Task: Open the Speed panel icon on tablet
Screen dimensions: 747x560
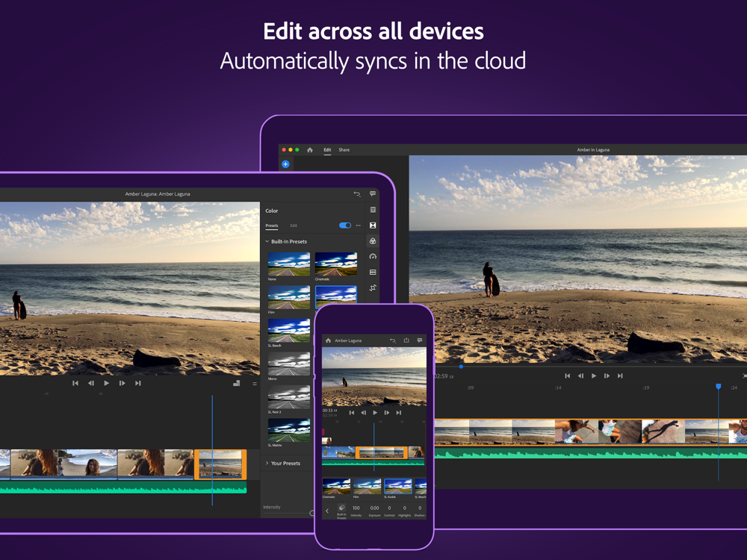Action: pyautogui.click(x=373, y=257)
